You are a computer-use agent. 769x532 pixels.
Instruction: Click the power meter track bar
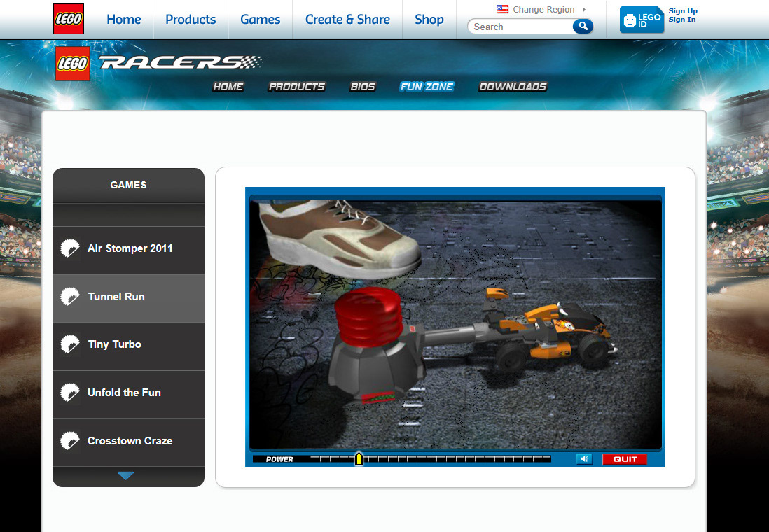tap(430, 459)
